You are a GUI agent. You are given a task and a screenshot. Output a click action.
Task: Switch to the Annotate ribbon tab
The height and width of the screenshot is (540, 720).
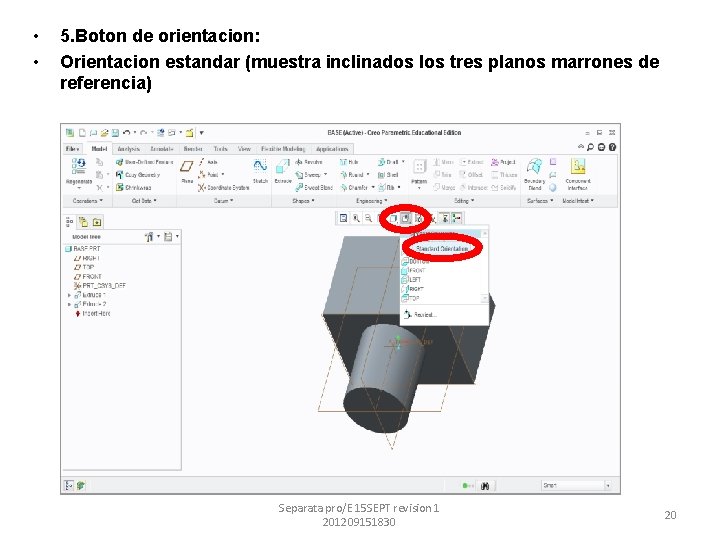[162, 149]
